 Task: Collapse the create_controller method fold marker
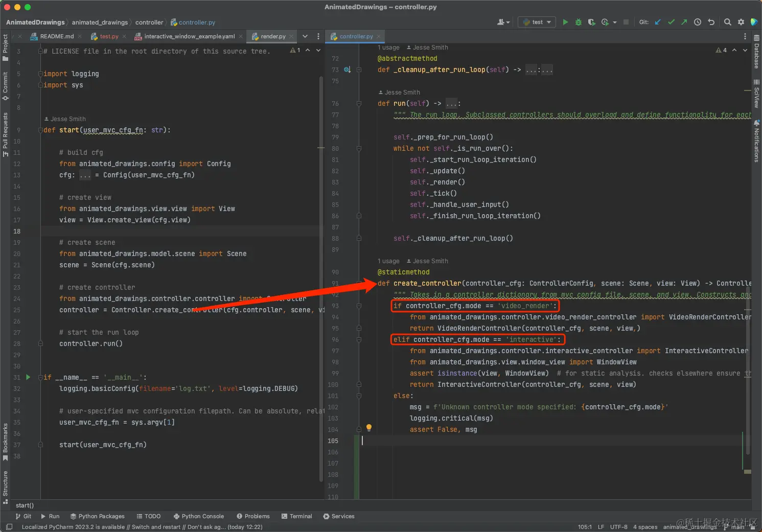(x=359, y=284)
